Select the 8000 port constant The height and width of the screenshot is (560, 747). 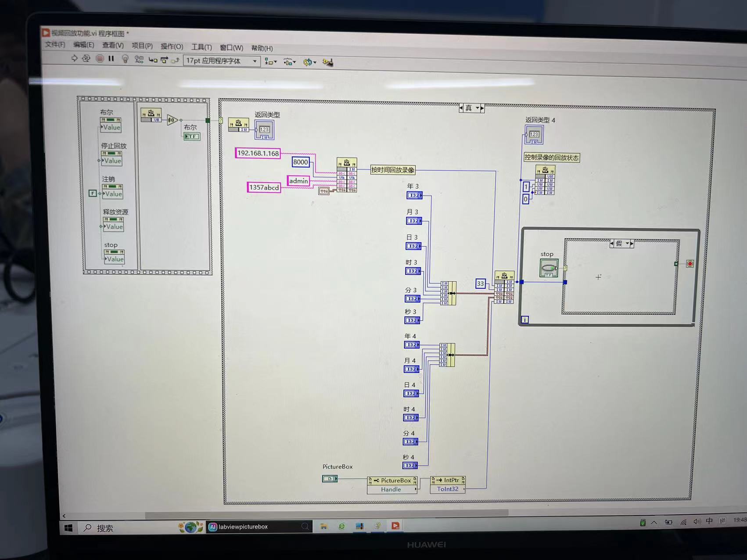301,162
